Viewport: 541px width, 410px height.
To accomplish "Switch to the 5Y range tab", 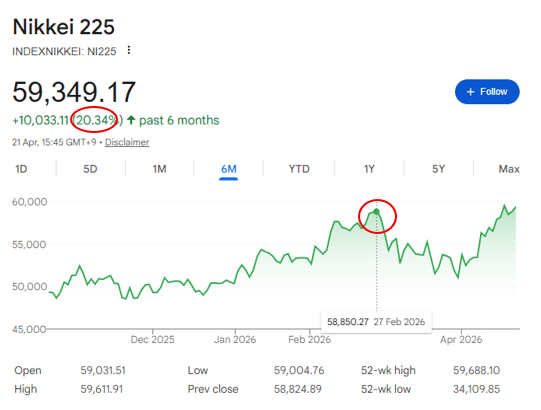I will (x=439, y=169).
